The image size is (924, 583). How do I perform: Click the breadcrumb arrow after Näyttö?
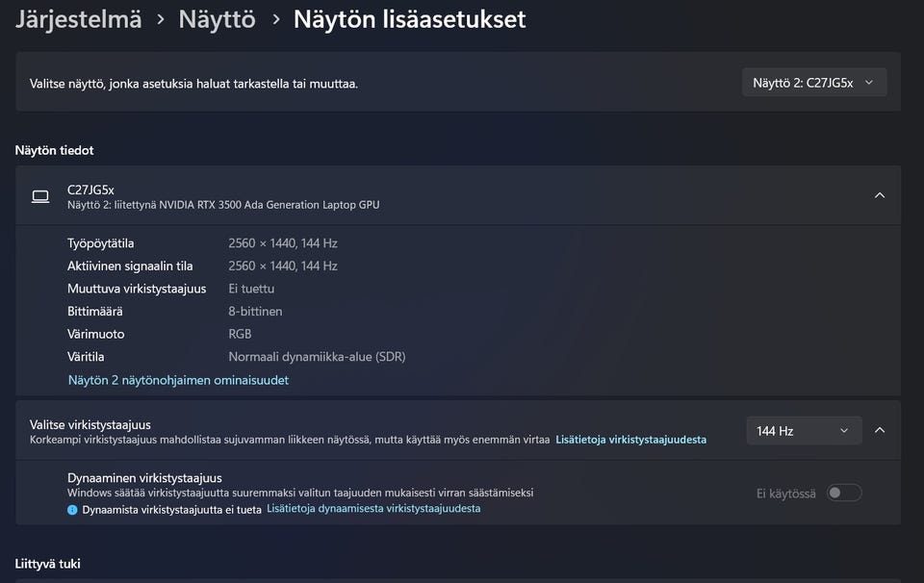coord(275,19)
